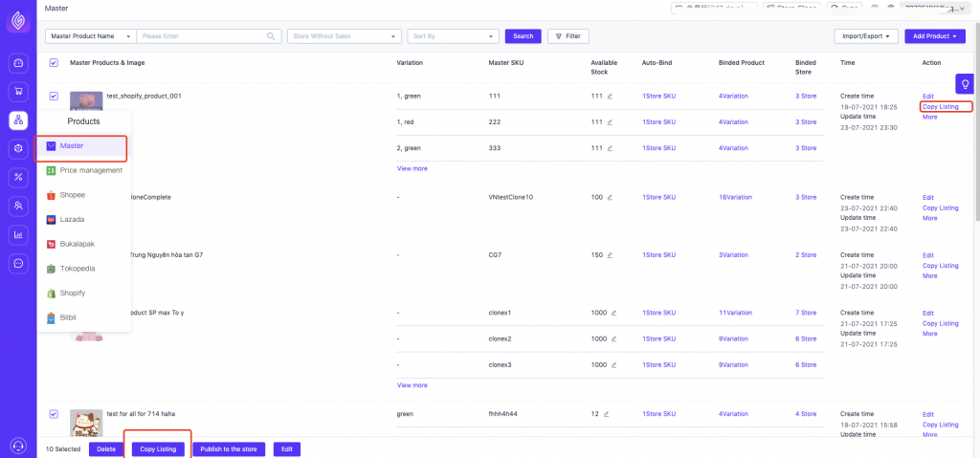Click the vertical scrollbar on the right
Screen dimensions: 980x458
(977, 123)
